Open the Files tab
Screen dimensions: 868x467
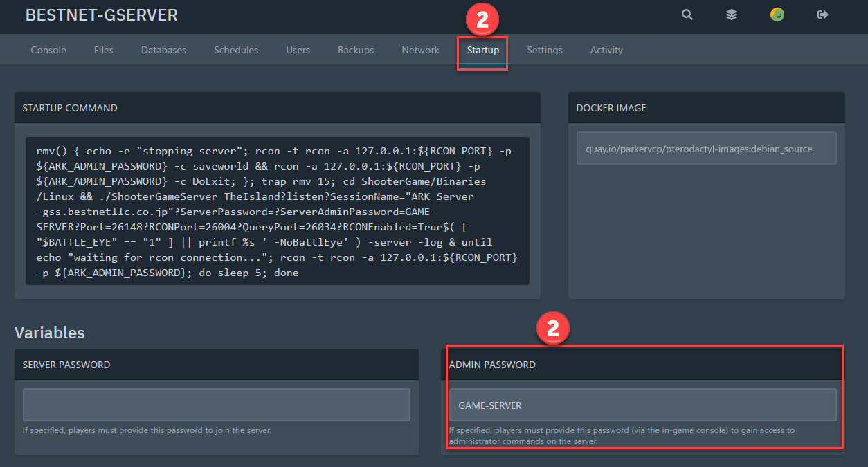click(104, 50)
